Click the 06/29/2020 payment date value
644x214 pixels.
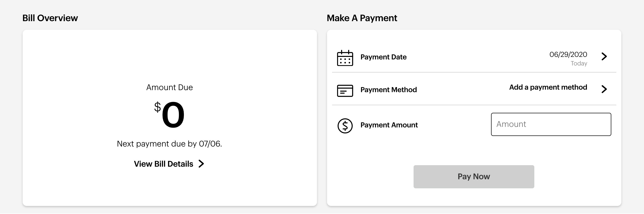(568, 54)
